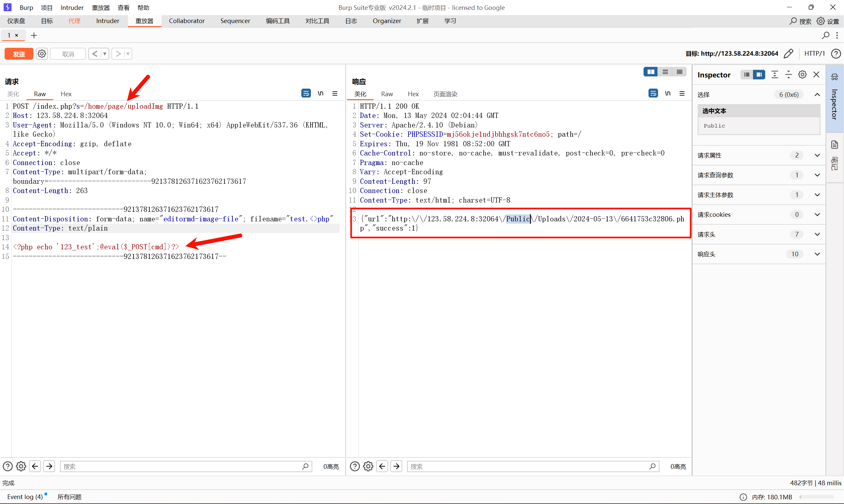This screenshot has height=504, width=844.
Task: Select the request Hex view tab
Action: click(66, 94)
